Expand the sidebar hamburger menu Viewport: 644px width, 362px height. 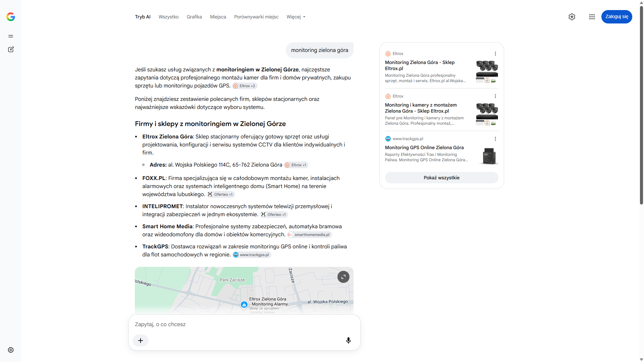click(x=11, y=36)
